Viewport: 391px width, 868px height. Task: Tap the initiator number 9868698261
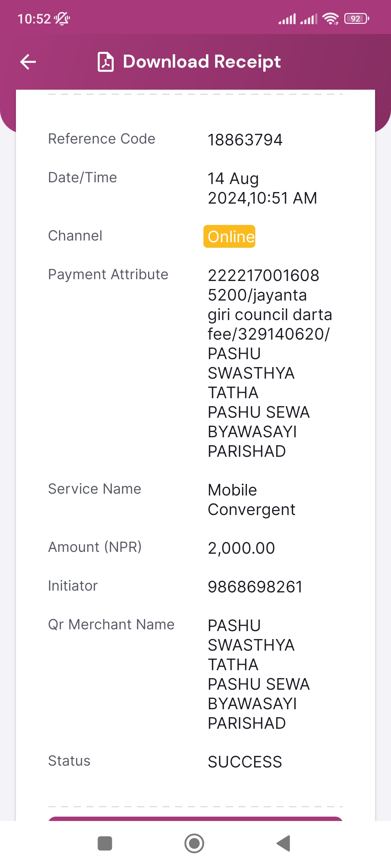point(255,587)
